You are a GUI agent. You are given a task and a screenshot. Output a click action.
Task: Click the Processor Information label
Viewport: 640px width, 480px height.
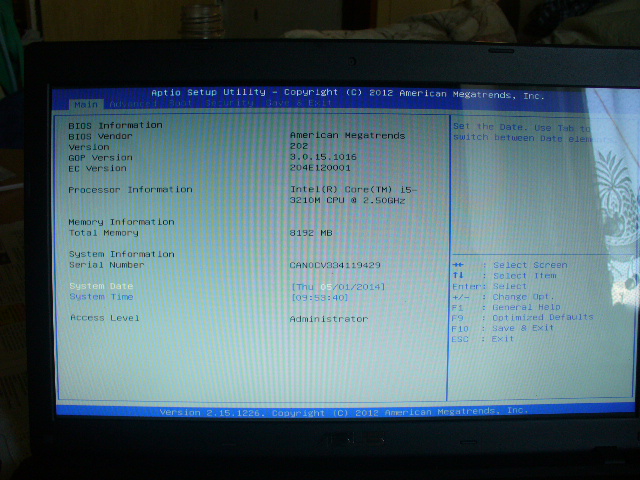(x=130, y=190)
